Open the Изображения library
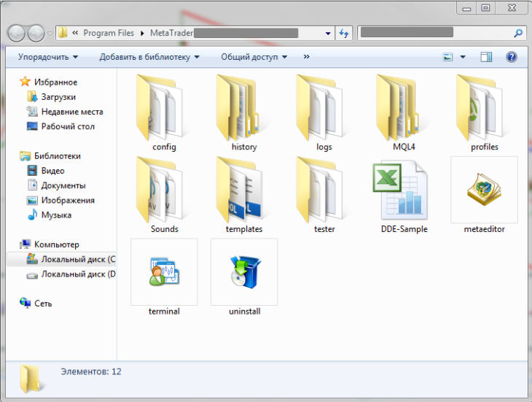Viewport: 532px width, 402px height. [60, 201]
